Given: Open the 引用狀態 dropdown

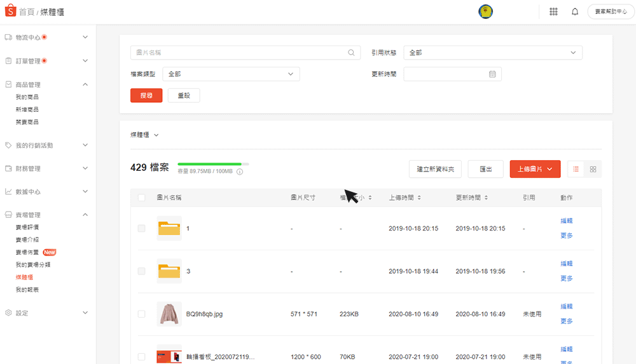Looking at the screenshot, I should click(493, 53).
